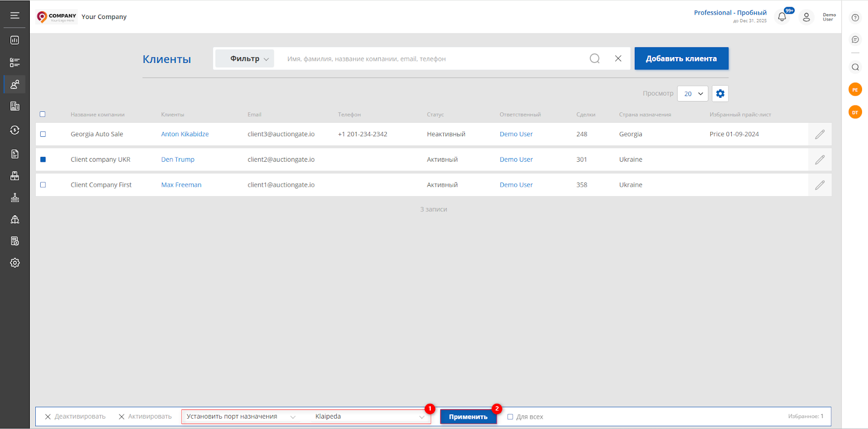This screenshot has width=868, height=429.
Task: Clear the client search field with X
Action: point(618,59)
